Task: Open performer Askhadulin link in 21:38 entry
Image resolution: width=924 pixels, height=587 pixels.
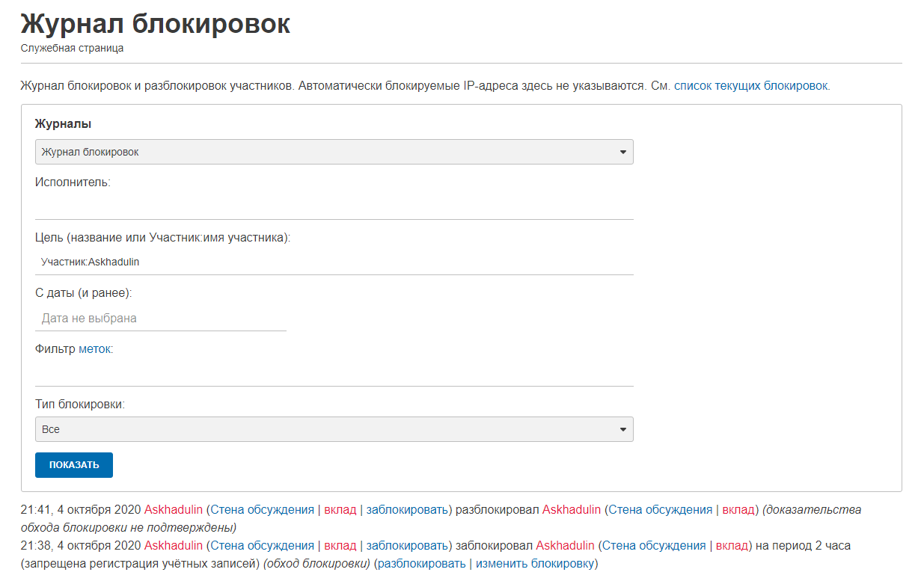Action: (173, 546)
